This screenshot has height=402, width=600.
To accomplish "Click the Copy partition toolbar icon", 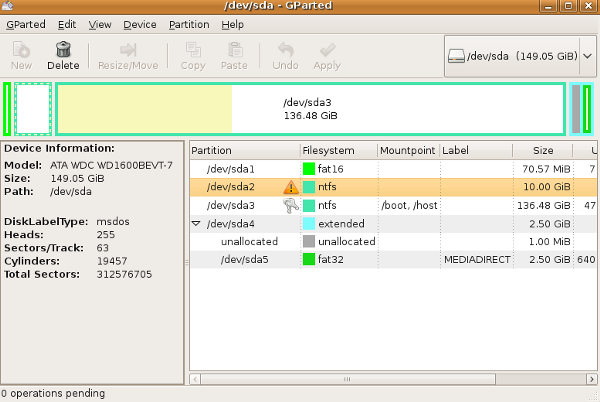I will [193, 50].
